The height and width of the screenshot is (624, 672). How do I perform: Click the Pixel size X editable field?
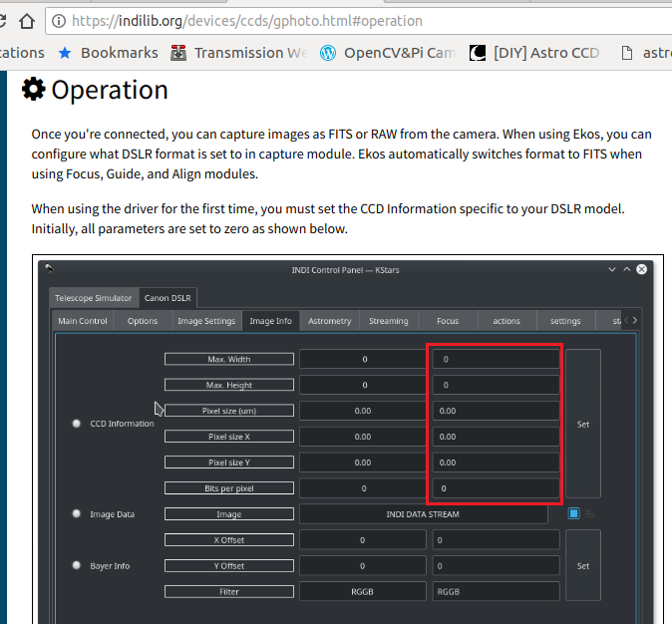pos(496,437)
